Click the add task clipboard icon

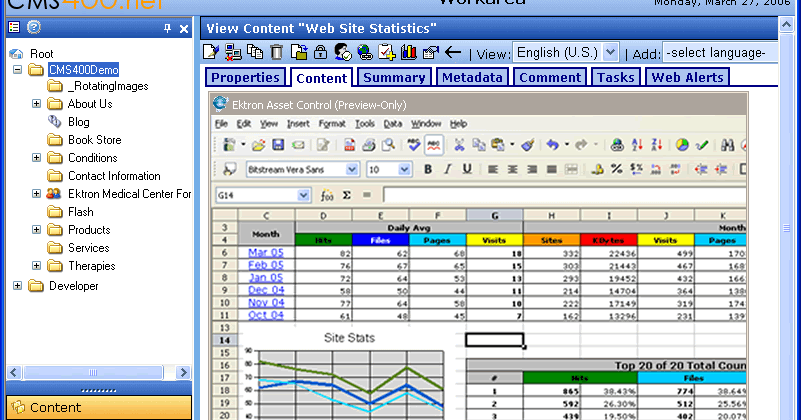coord(387,52)
